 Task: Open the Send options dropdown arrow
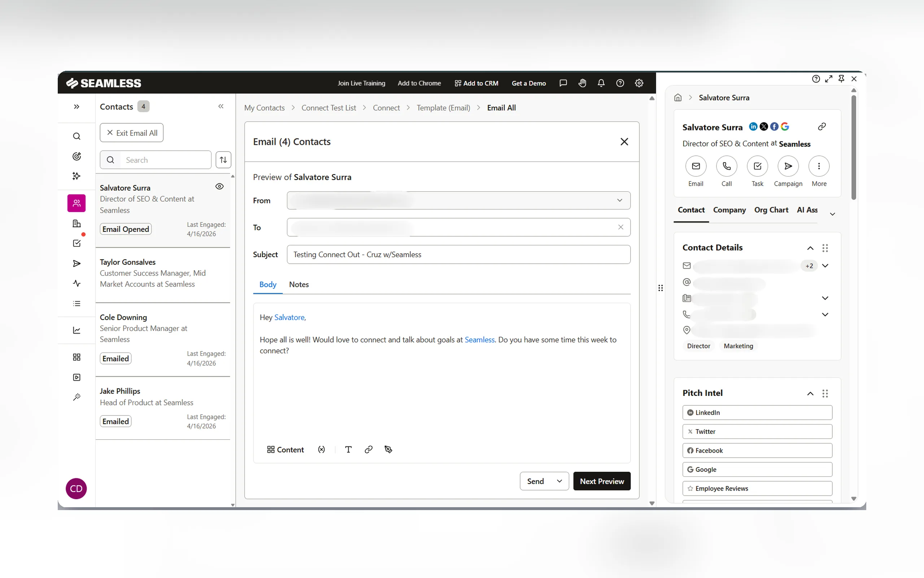coord(559,481)
